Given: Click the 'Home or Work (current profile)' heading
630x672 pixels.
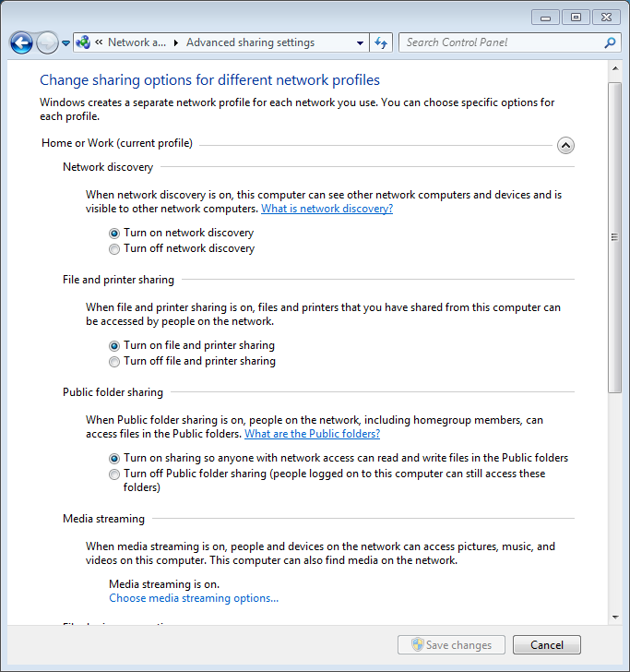Looking at the screenshot, I should [x=117, y=143].
